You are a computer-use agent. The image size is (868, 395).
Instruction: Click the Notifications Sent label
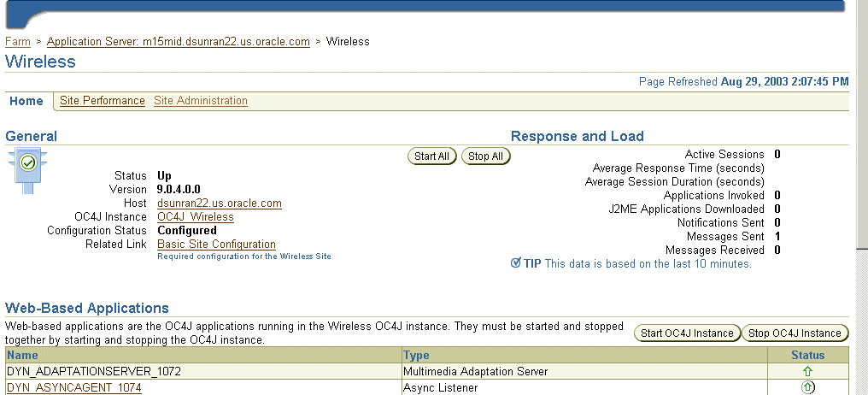tap(721, 222)
